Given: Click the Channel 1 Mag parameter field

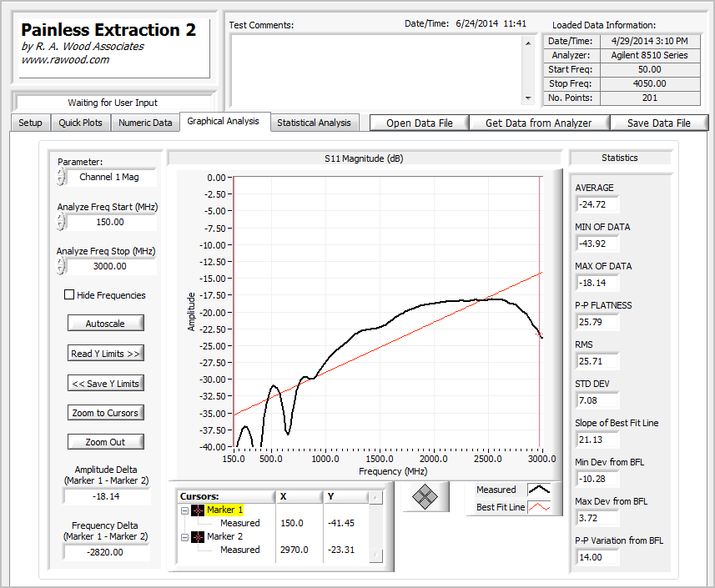Looking at the screenshot, I should [112, 177].
